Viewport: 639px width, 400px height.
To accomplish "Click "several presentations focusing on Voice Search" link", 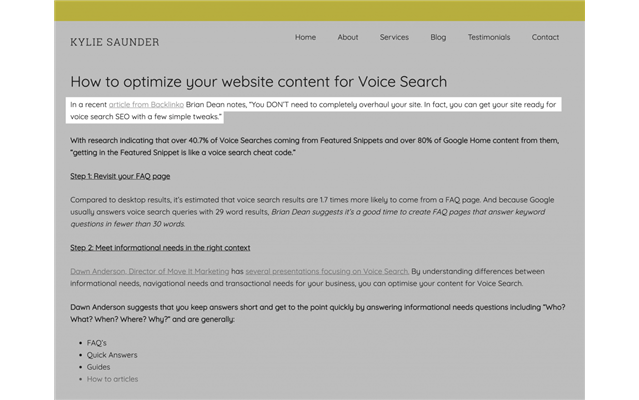I will click(x=327, y=271).
